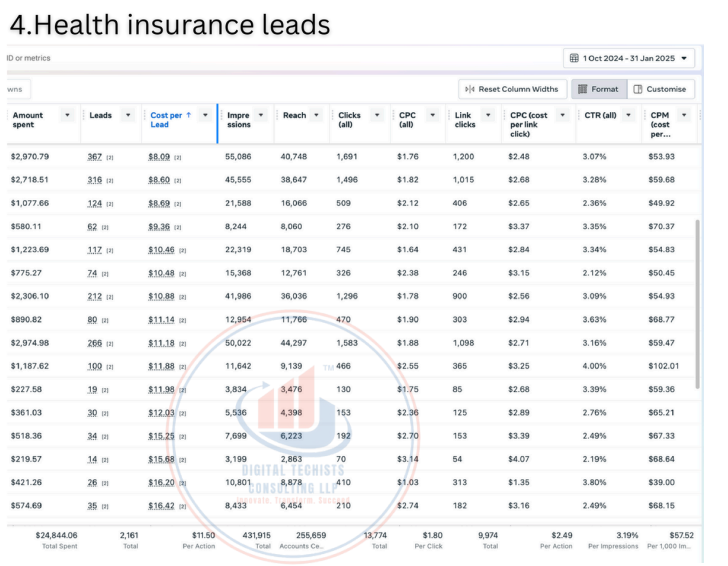Click the Customise panel icon
728x566 pixels.
click(638, 89)
